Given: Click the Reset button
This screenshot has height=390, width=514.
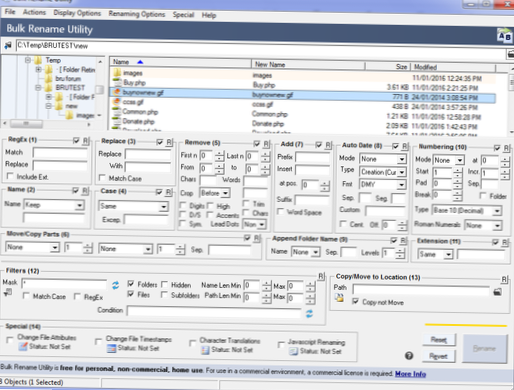Looking at the screenshot, I should [x=439, y=340].
